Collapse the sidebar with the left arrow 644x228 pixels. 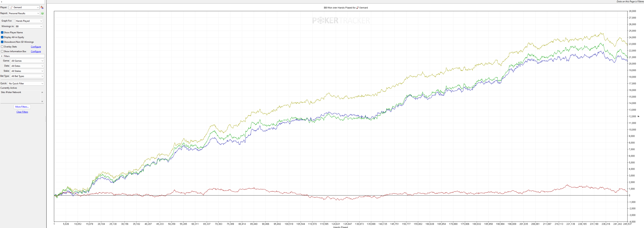coord(2,2)
